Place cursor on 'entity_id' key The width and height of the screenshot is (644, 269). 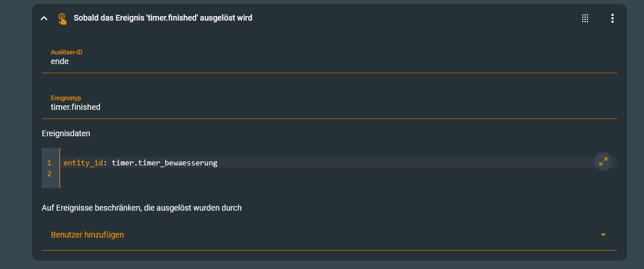pos(83,163)
